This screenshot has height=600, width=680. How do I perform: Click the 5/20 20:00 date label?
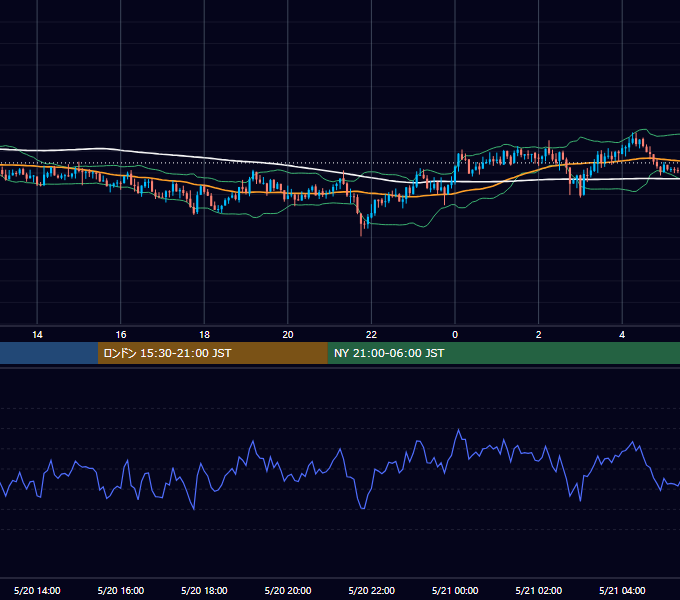288,590
